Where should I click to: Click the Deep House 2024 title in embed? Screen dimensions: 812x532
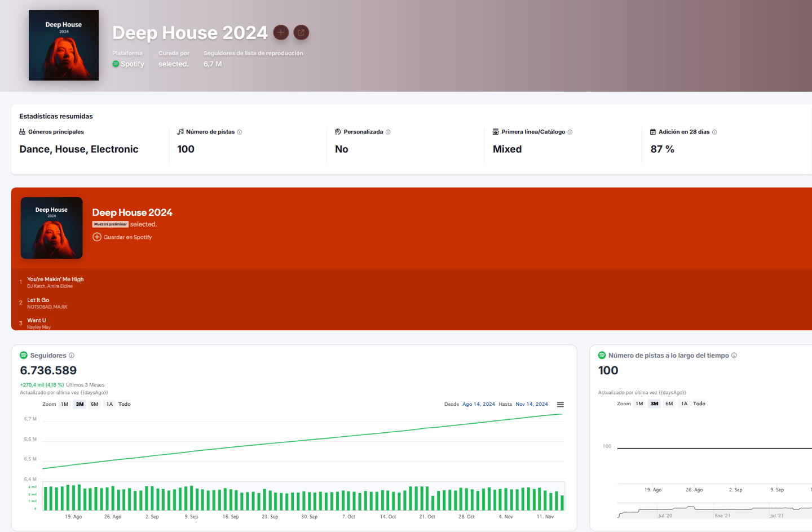133,212
